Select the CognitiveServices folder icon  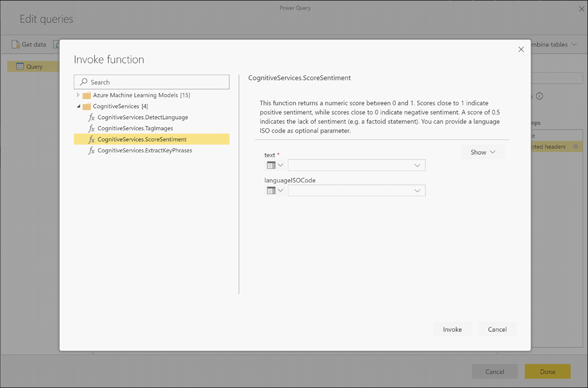(87, 107)
